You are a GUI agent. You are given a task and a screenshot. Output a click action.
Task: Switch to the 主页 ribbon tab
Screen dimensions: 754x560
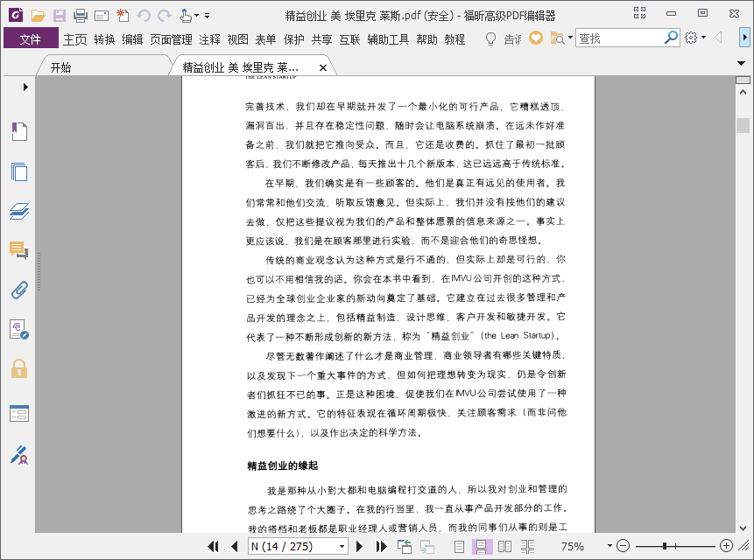click(75, 39)
